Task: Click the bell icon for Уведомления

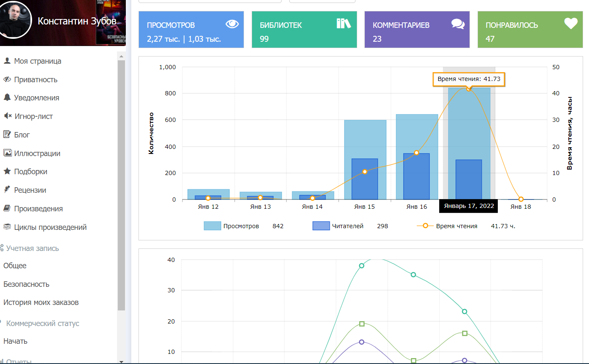Action: pyautogui.click(x=7, y=97)
